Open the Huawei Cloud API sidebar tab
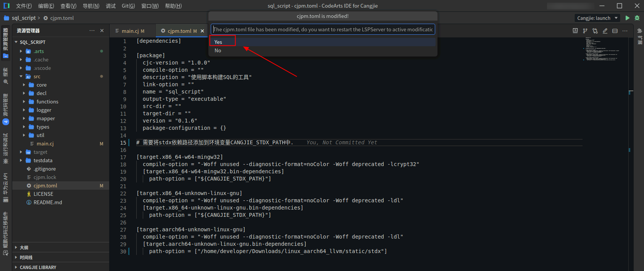The width and height of the screenshot is (644, 271). click(x=6, y=187)
